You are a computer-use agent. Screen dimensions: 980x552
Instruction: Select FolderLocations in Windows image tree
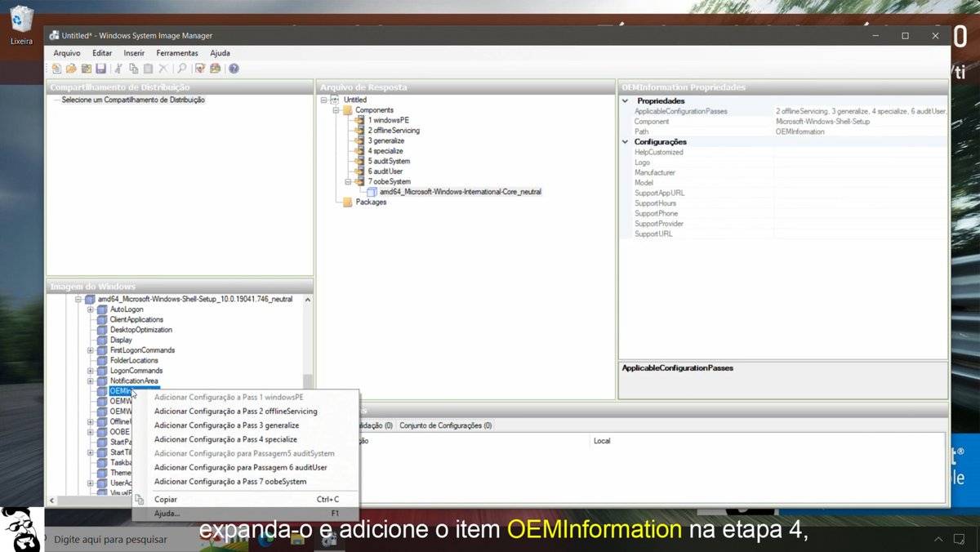coord(134,360)
